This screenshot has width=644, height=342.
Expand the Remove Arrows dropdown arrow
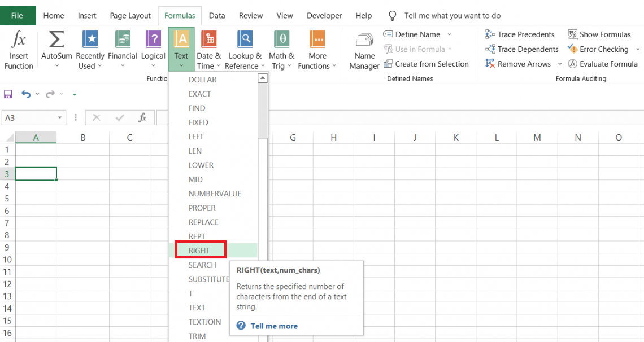[x=560, y=64]
